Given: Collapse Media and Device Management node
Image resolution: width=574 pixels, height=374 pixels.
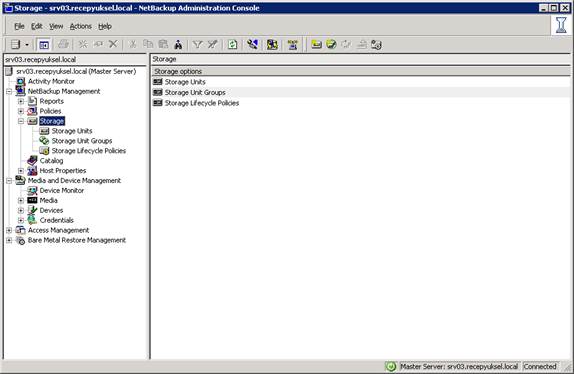Looking at the screenshot, I should coord(9,181).
